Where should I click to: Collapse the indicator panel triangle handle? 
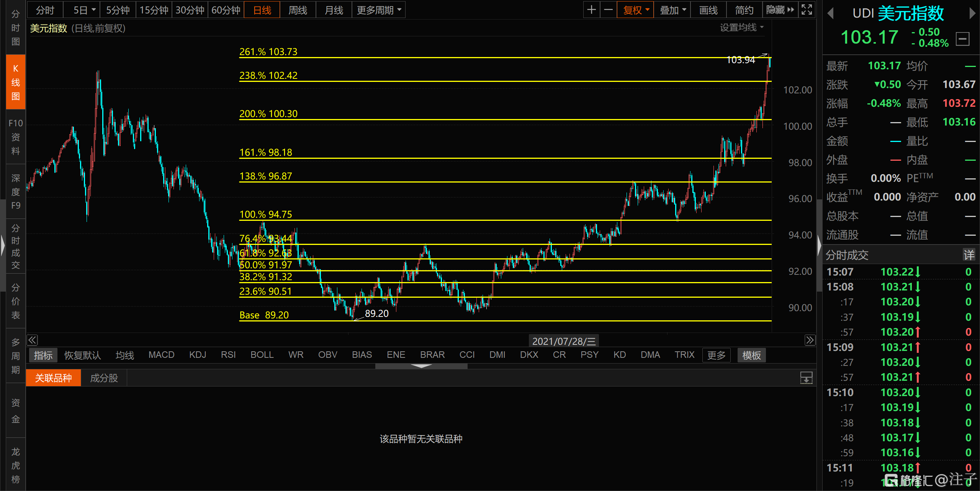421,367
